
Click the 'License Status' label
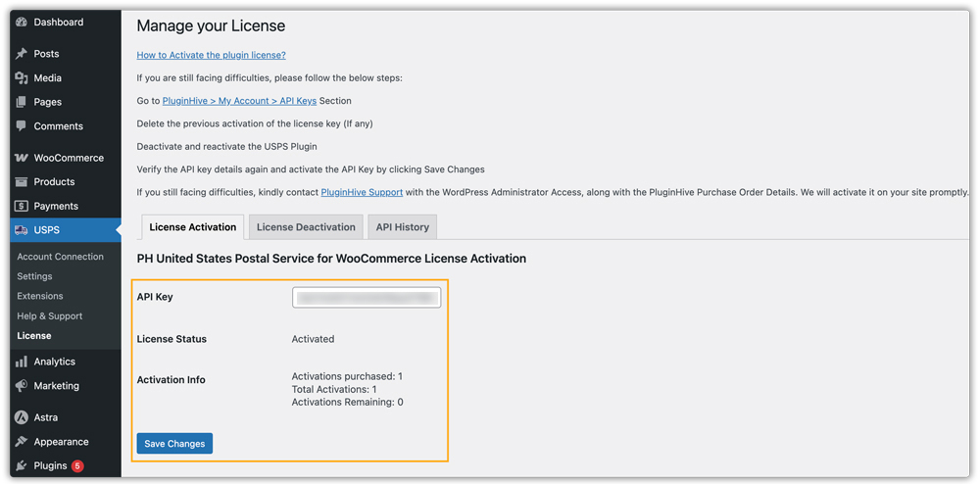coord(171,339)
